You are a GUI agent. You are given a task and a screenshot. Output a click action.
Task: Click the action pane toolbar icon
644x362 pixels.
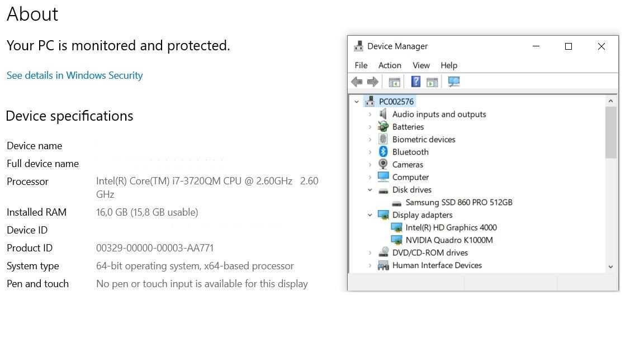432,82
